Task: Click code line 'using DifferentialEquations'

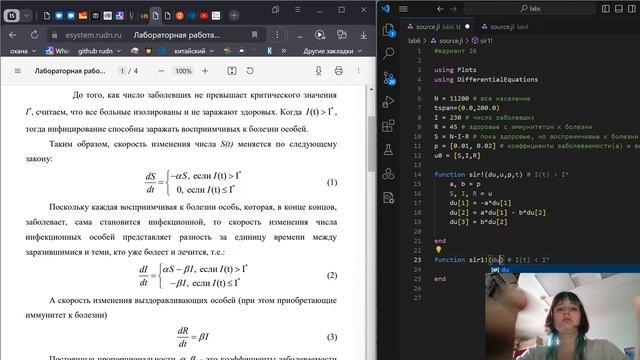Action: [486, 80]
